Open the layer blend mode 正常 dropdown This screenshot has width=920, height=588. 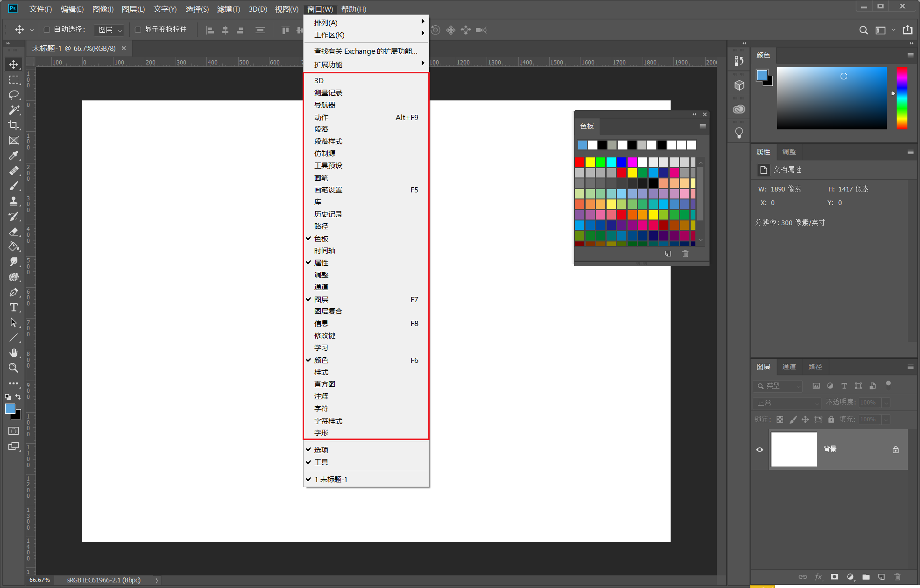[787, 403]
